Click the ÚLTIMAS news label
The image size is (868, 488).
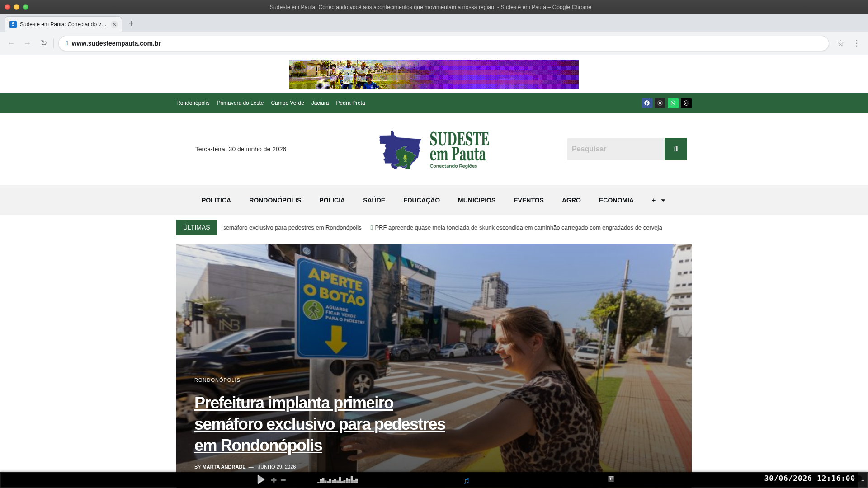pyautogui.click(x=197, y=227)
